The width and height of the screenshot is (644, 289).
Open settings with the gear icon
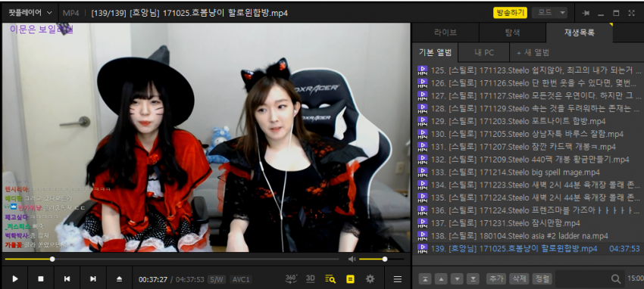[370, 279]
